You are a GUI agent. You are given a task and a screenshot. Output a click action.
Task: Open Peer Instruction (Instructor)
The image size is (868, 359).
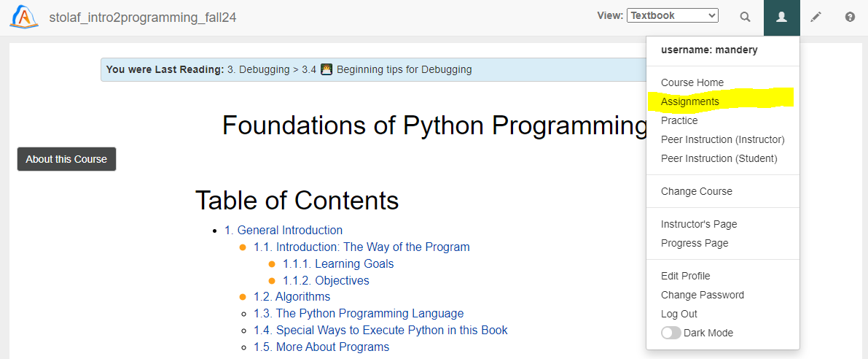click(x=722, y=139)
